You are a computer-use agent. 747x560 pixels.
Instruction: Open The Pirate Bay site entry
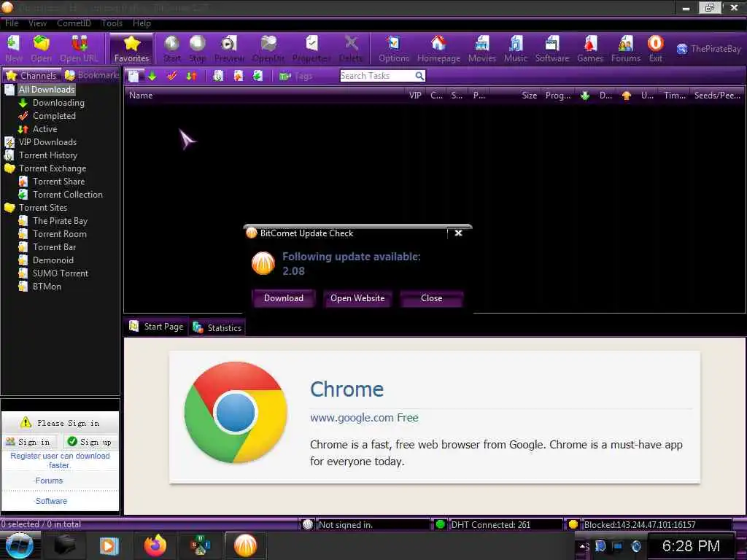coord(60,221)
